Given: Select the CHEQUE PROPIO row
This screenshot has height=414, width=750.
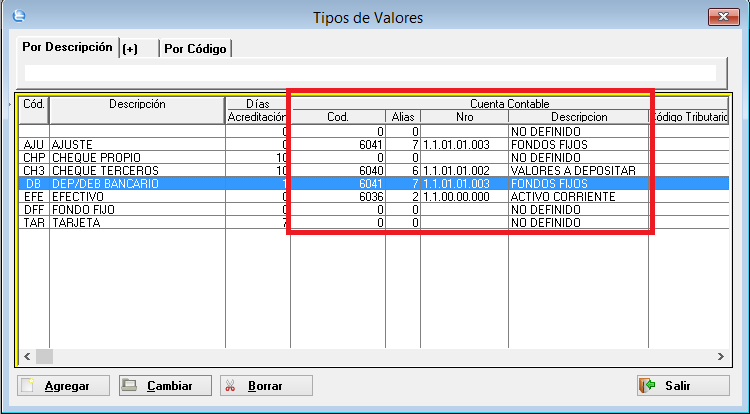Looking at the screenshot, I should coord(134,158).
